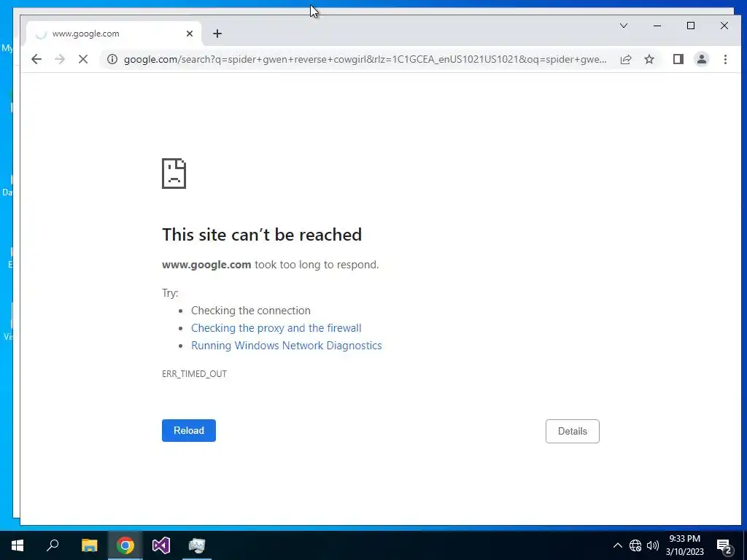Open the Chrome profile avatar menu

(x=701, y=59)
